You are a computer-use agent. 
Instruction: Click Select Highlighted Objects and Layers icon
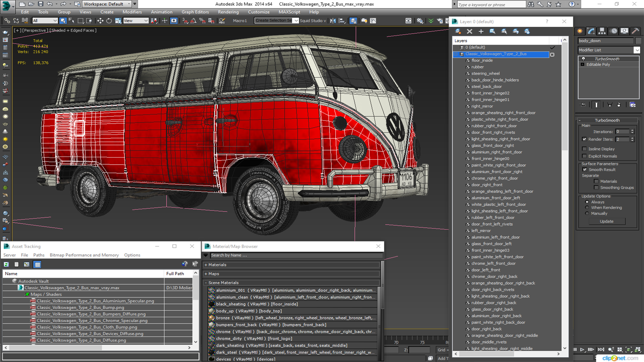[x=492, y=31]
